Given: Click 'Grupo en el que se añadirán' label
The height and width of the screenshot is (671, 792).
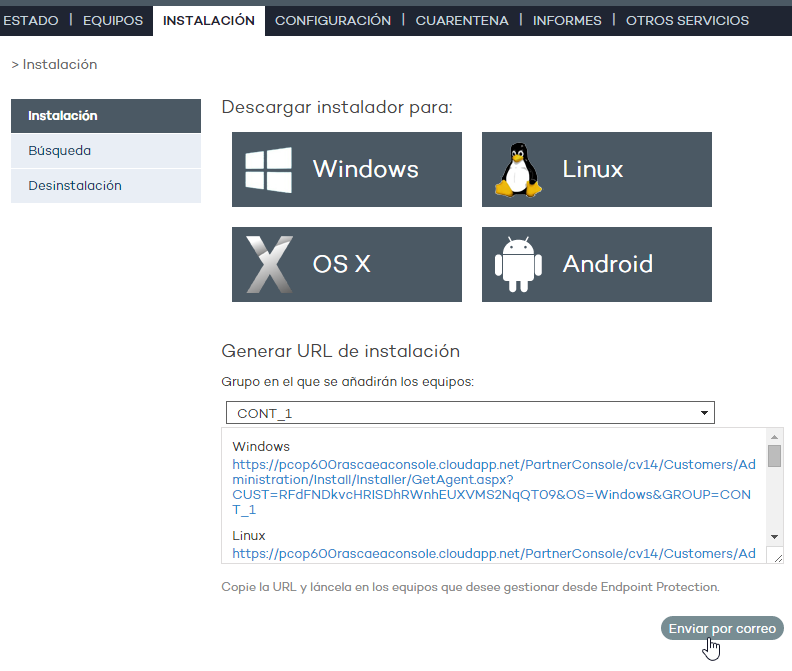Looking at the screenshot, I should 348,381.
